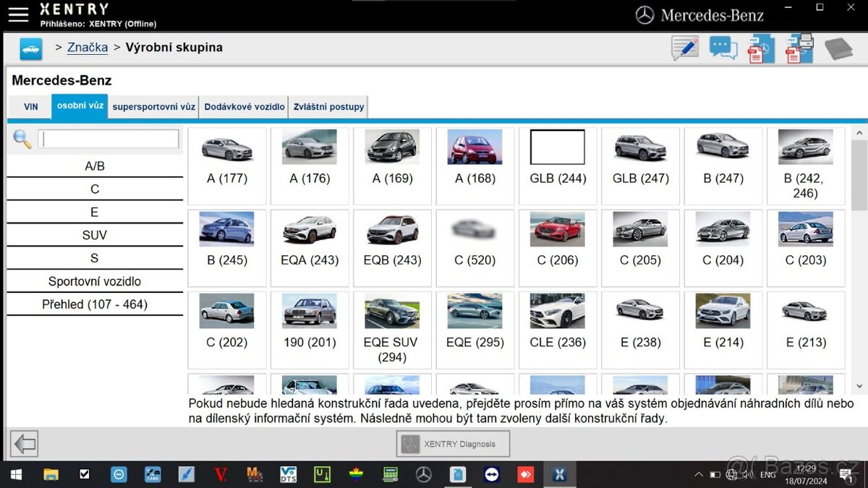The height and width of the screenshot is (488, 868).
Task: Click the scrollbar down arrow in model grid
Action: pos(859,387)
